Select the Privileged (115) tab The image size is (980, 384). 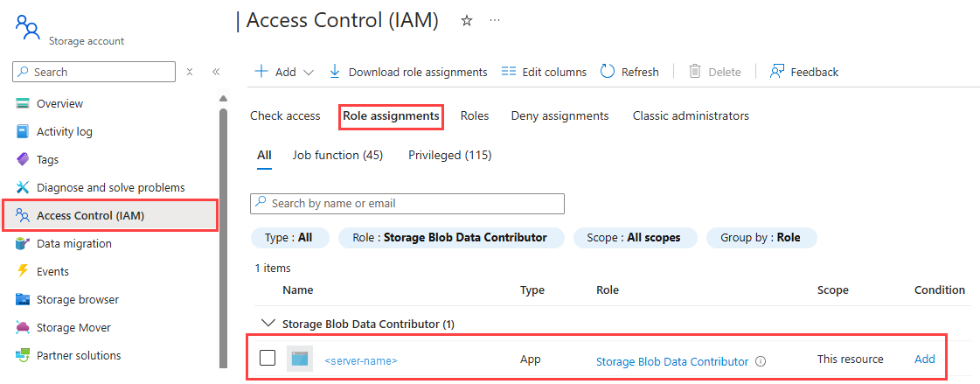click(449, 155)
